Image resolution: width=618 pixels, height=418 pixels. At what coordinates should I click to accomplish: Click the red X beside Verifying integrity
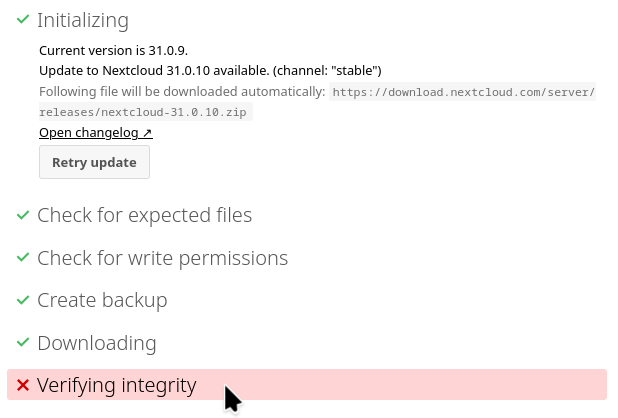pos(23,385)
